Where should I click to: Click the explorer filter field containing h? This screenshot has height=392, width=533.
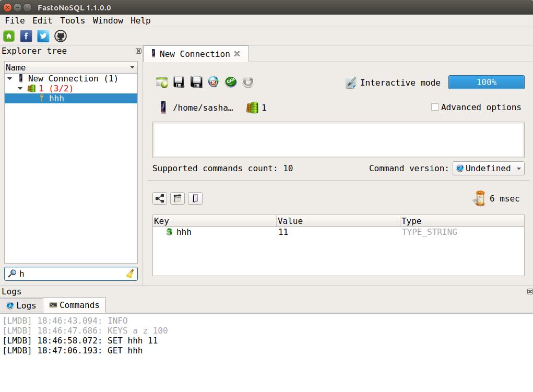[70, 274]
